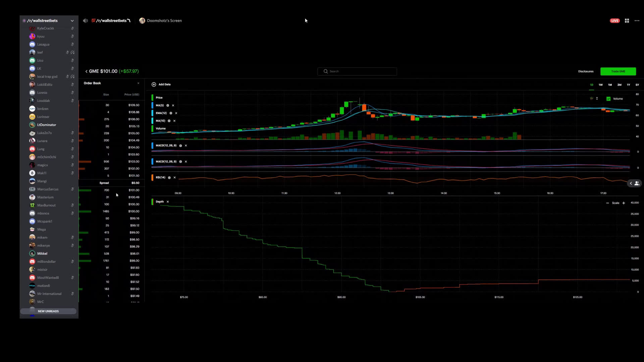
Task: Click the speaker volume icon in header
Action: 86,21
